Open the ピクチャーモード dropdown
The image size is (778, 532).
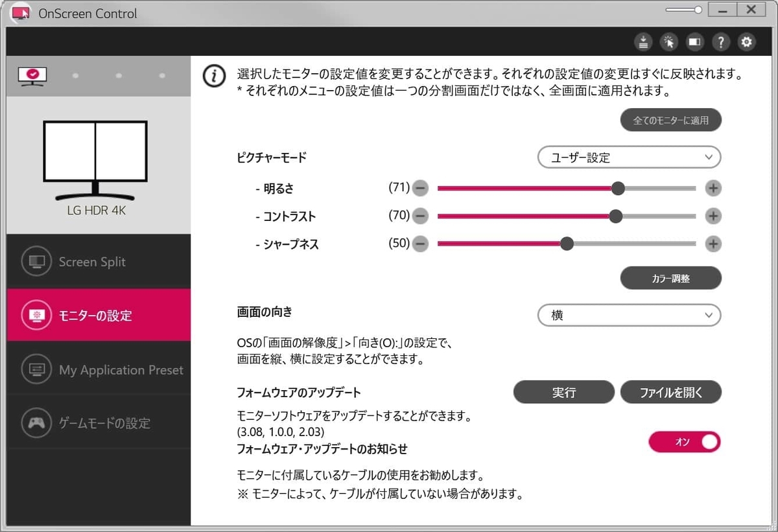[630, 157]
